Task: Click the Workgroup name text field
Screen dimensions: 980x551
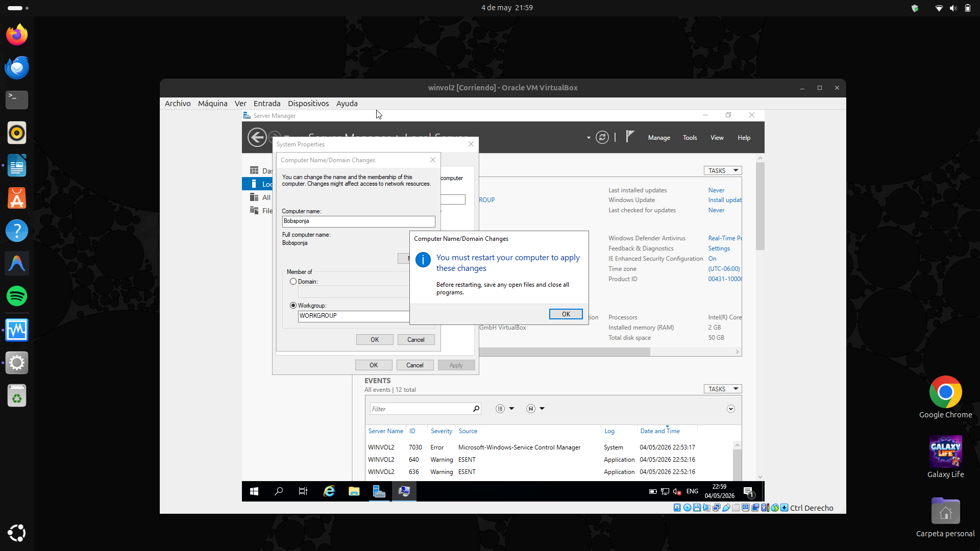Action: coord(354,316)
